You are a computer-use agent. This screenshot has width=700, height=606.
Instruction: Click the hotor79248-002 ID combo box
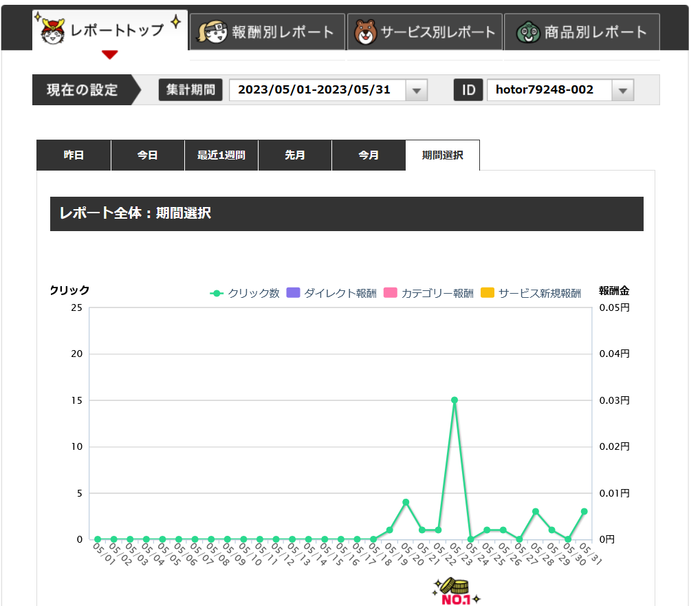[x=549, y=90]
